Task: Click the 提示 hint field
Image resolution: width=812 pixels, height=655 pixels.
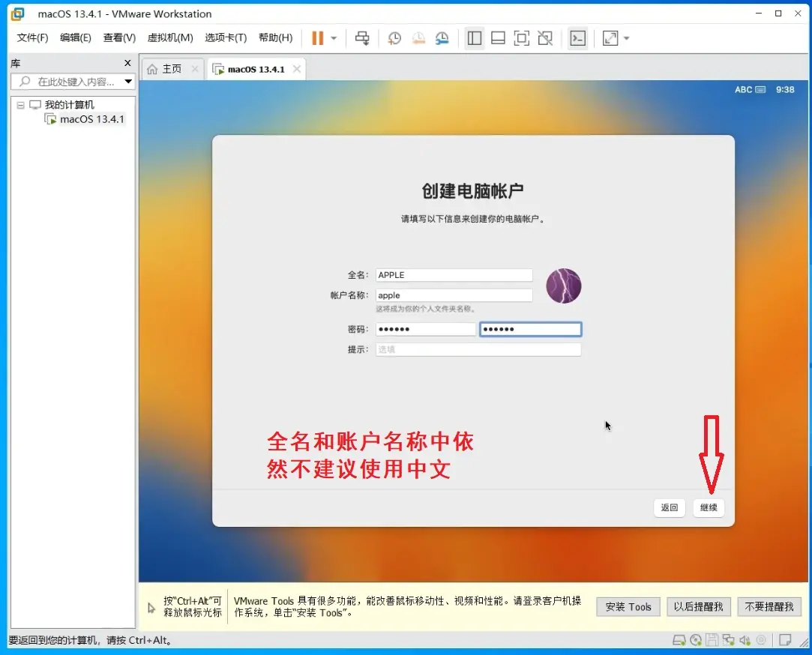Action: tap(478, 349)
